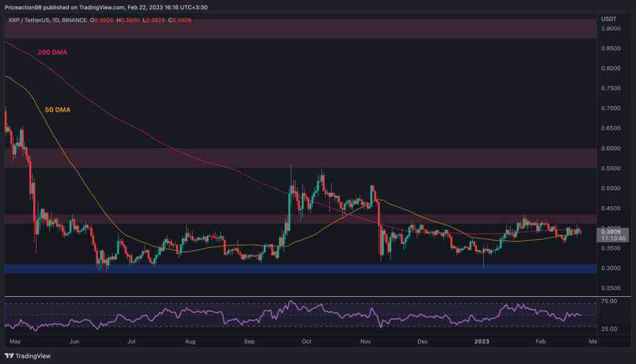
Task: Click the 'Dec' label on the time axis
Action: [422, 341]
